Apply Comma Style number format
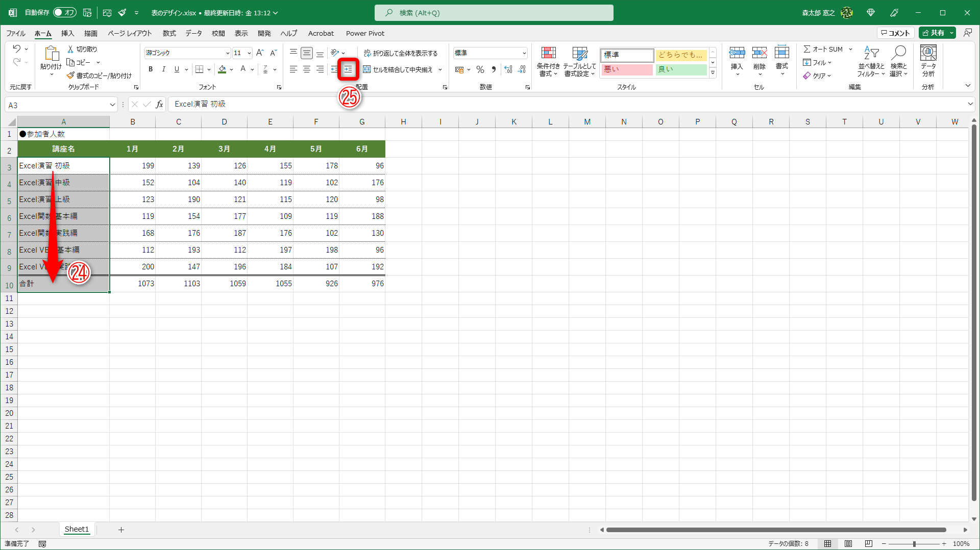 pyautogui.click(x=494, y=69)
